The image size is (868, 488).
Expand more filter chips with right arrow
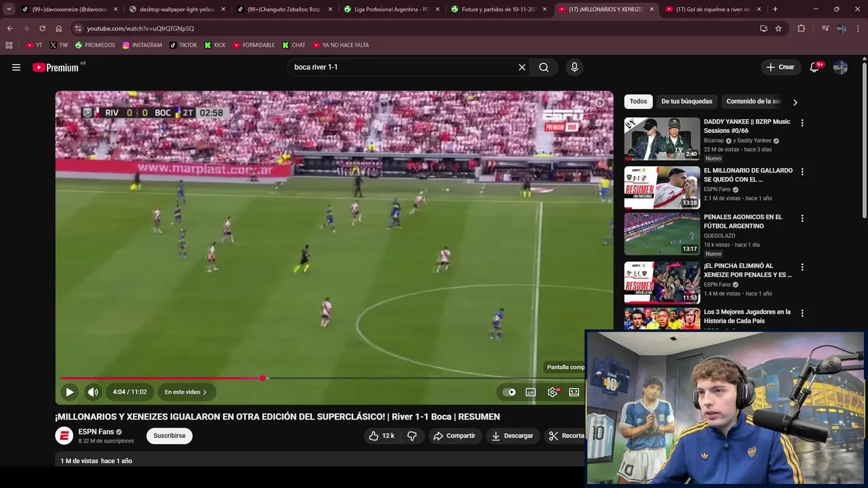click(795, 102)
